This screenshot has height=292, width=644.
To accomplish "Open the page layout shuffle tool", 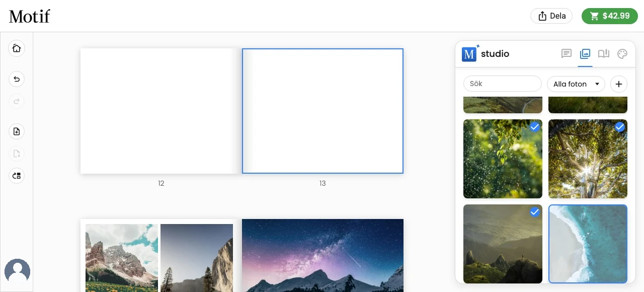I will 17,176.
